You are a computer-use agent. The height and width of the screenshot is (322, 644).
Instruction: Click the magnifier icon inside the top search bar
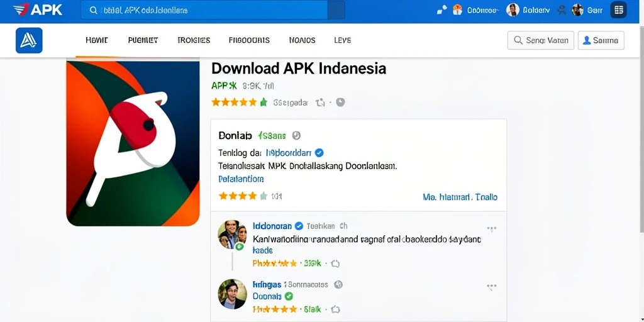pos(93,10)
